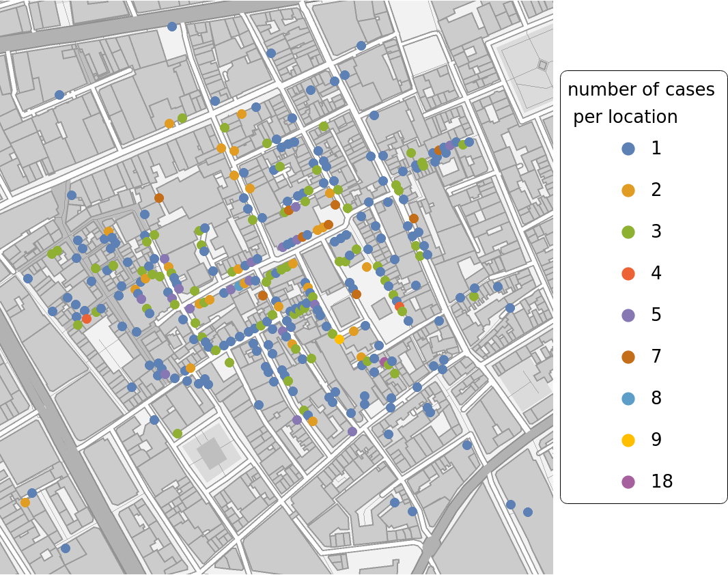This screenshot has height=575, width=728.
Task: Click the bottommost blue marker on the map
Action: click(x=66, y=548)
